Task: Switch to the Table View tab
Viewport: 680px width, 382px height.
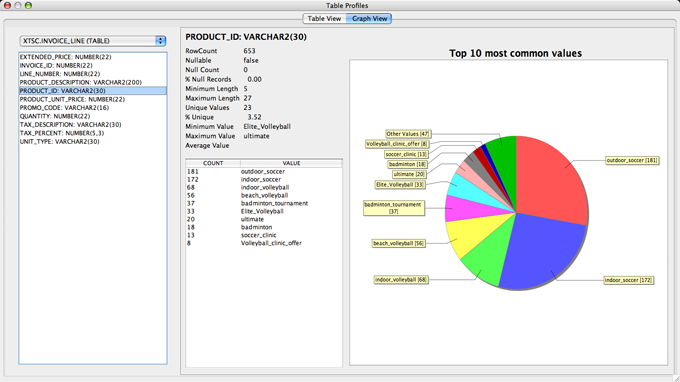Action: (324, 19)
